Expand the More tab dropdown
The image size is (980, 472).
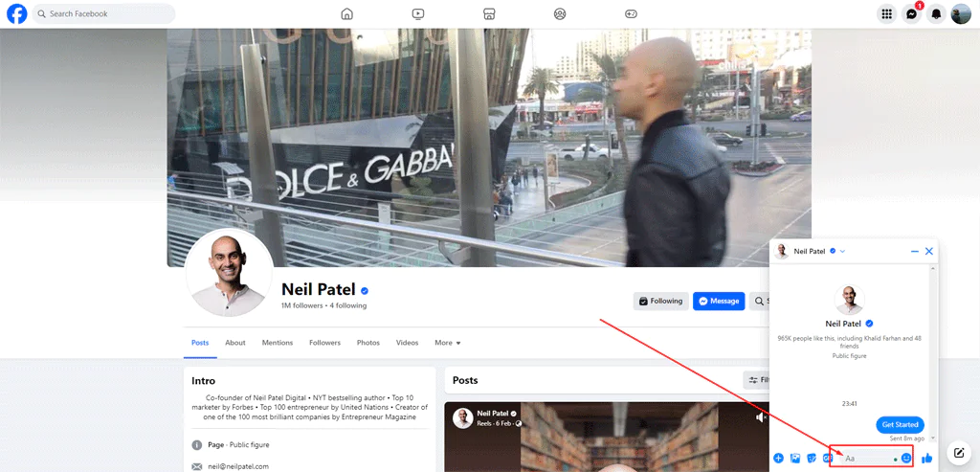click(448, 343)
